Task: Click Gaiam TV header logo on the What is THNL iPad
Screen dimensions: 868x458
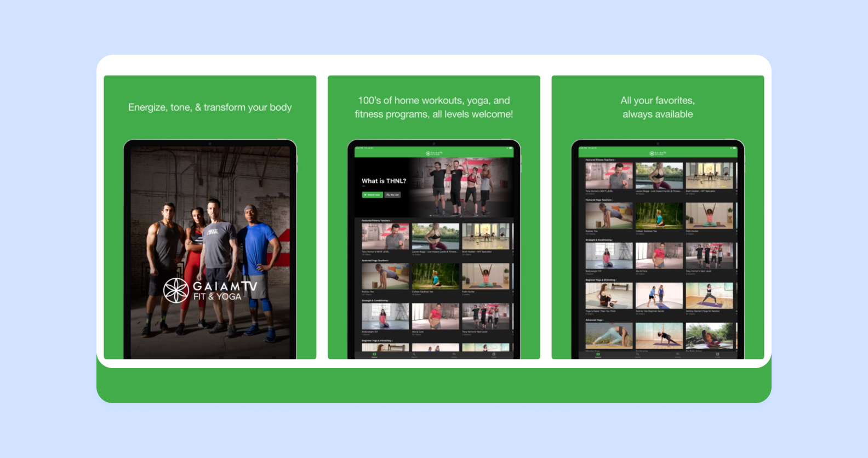Action: tap(434, 153)
